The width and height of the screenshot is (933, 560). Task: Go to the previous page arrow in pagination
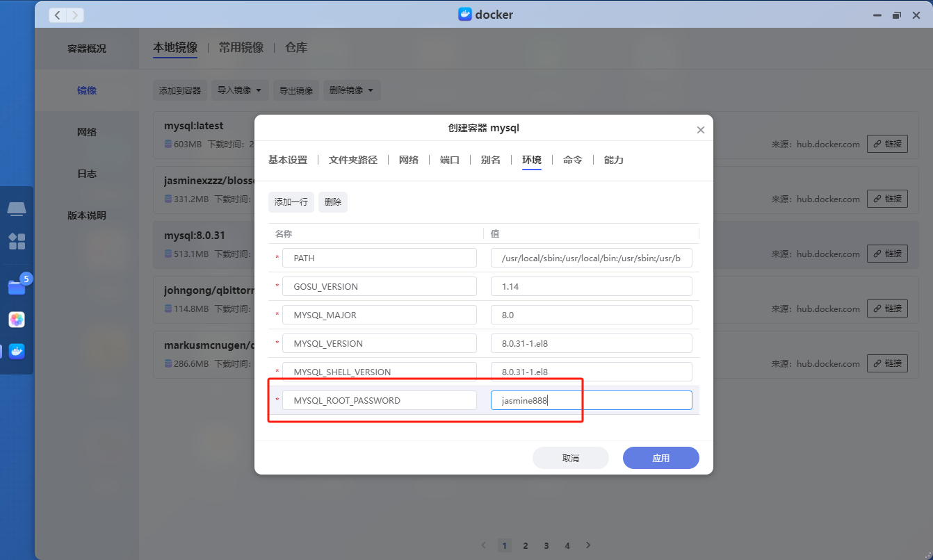point(484,545)
